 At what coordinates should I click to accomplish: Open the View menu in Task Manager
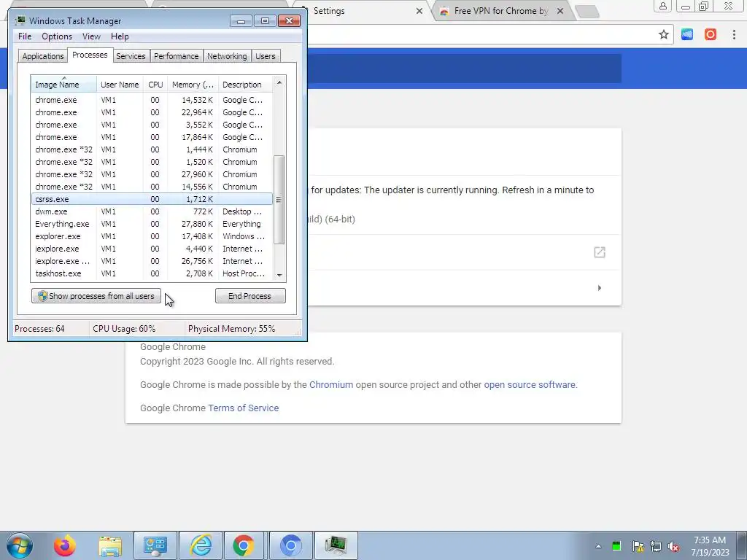point(91,36)
